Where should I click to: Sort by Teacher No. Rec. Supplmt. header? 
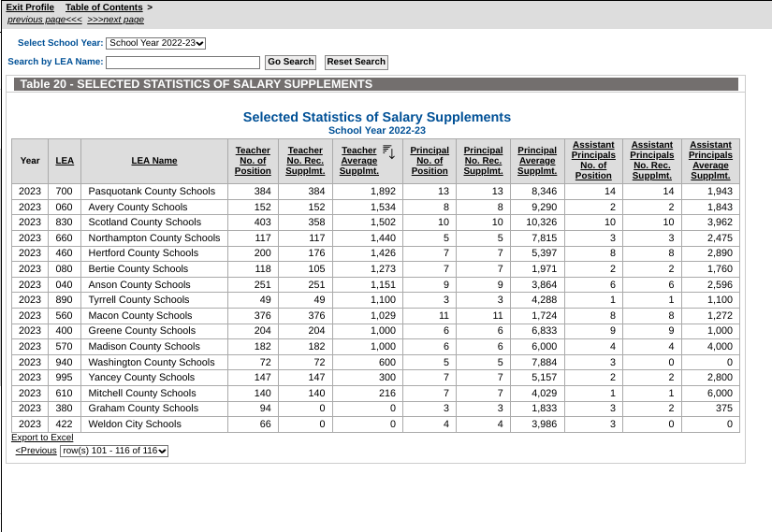pyautogui.click(x=305, y=161)
